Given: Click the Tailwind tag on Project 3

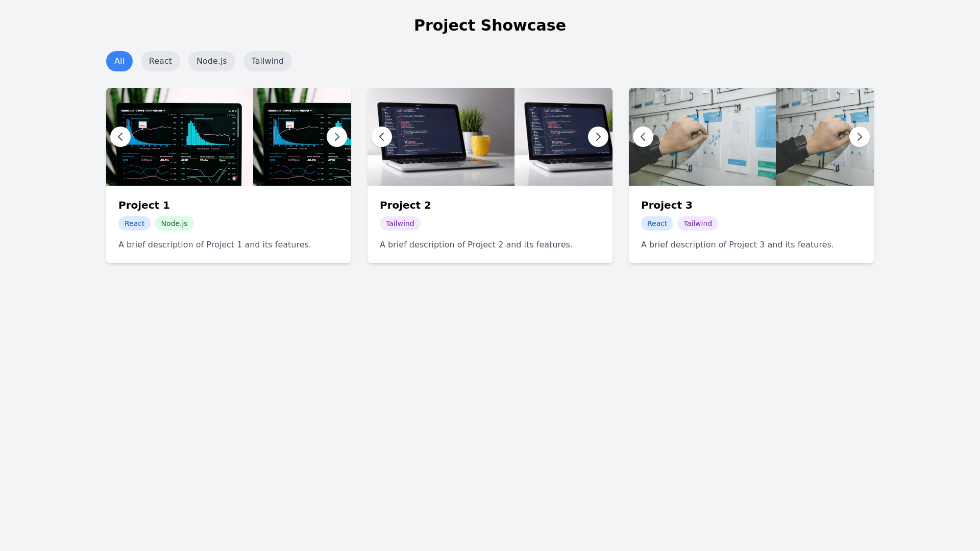Looking at the screenshot, I should tap(697, 223).
